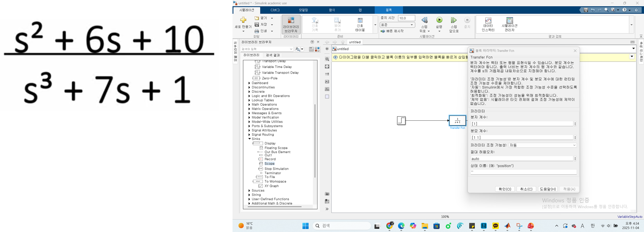Viewport: 644px width, 232px height.
Task: Toggle the 빠른 재시작 option
Action: pos(392,31)
